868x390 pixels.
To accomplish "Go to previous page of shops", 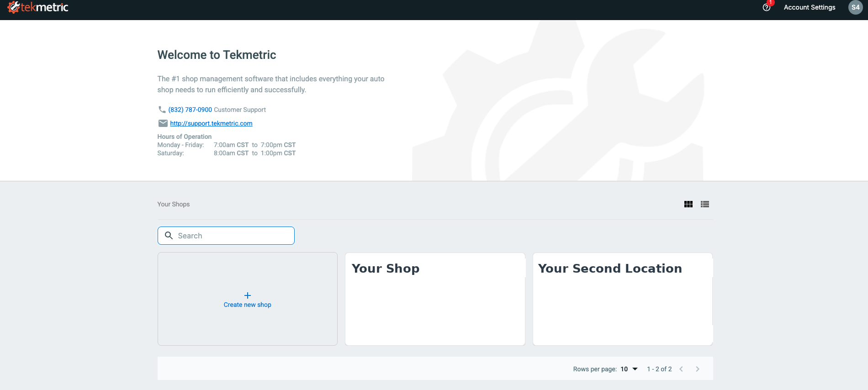I will 681,369.
